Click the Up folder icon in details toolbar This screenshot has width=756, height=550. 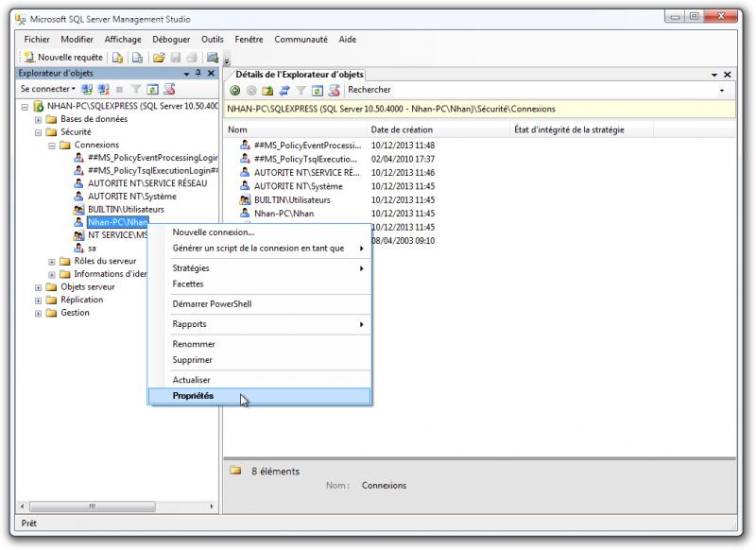267,90
